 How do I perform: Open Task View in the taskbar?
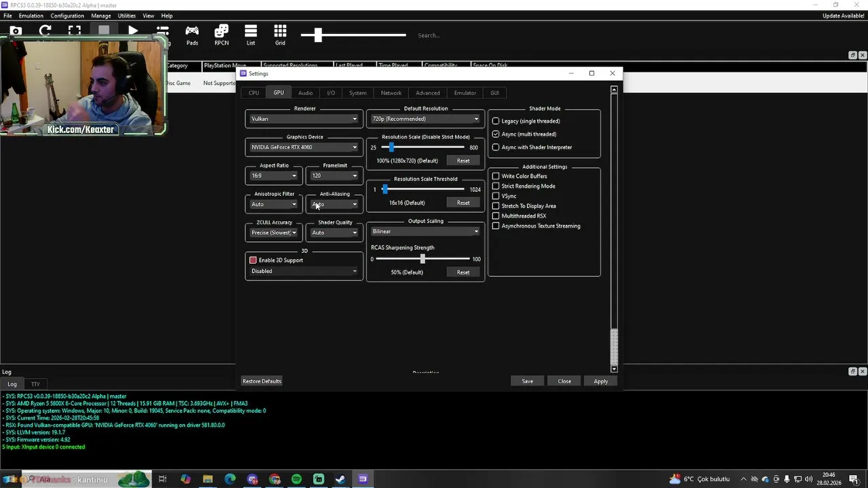click(x=163, y=479)
